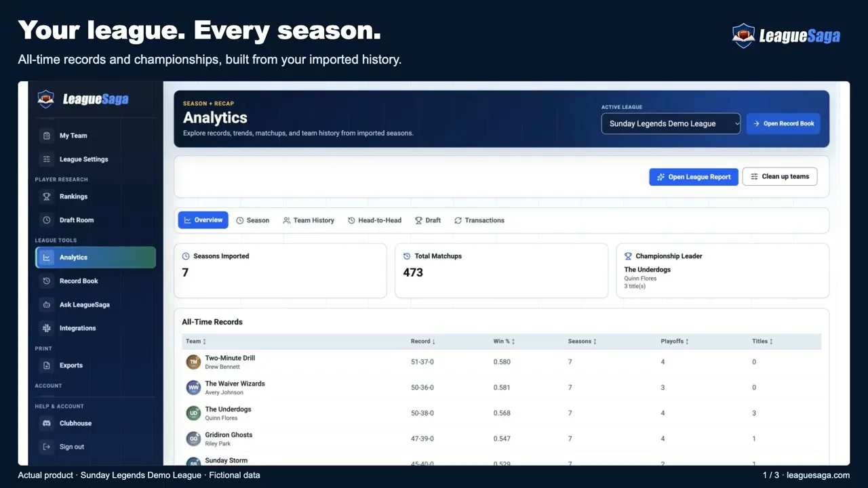Open My Team in the sidebar

[95, 136]
